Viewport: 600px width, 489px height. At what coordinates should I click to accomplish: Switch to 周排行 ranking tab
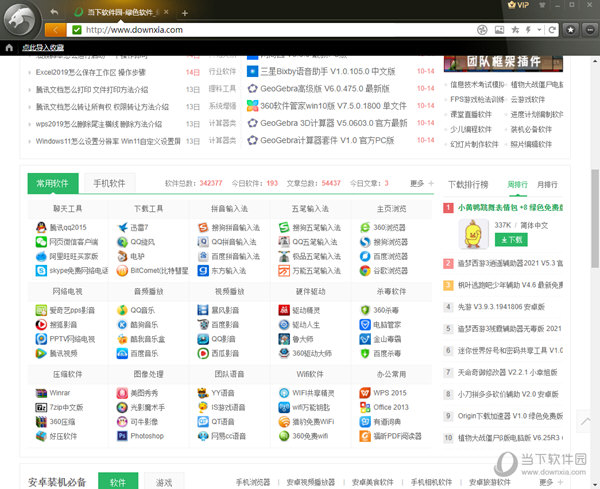click(517, 184)
